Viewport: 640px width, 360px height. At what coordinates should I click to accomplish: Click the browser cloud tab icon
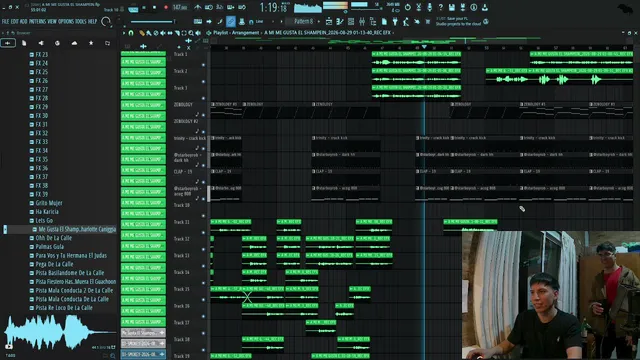(74, 43)
